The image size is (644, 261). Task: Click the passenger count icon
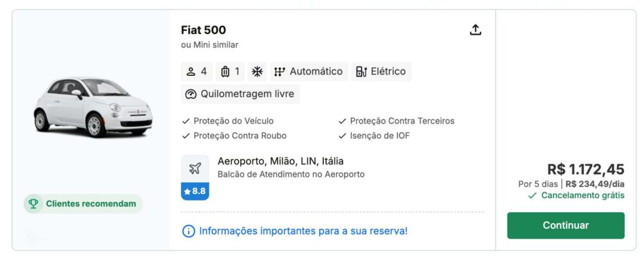point(191,71)
